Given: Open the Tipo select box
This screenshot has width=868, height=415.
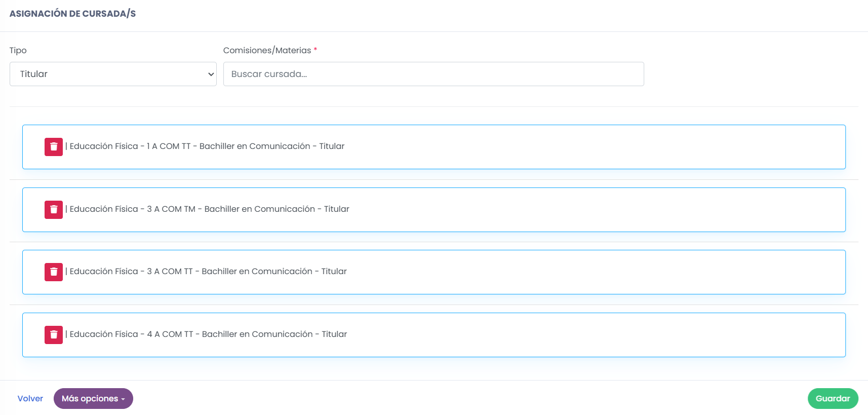Looking at the screenshot, I should pyautogui.click(x=113, y=74).
